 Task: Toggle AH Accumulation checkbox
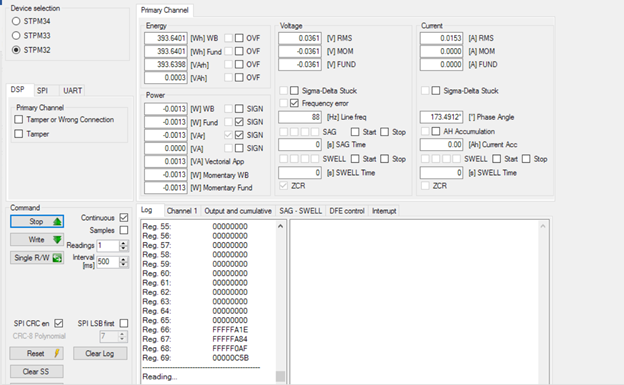point(436,131)
